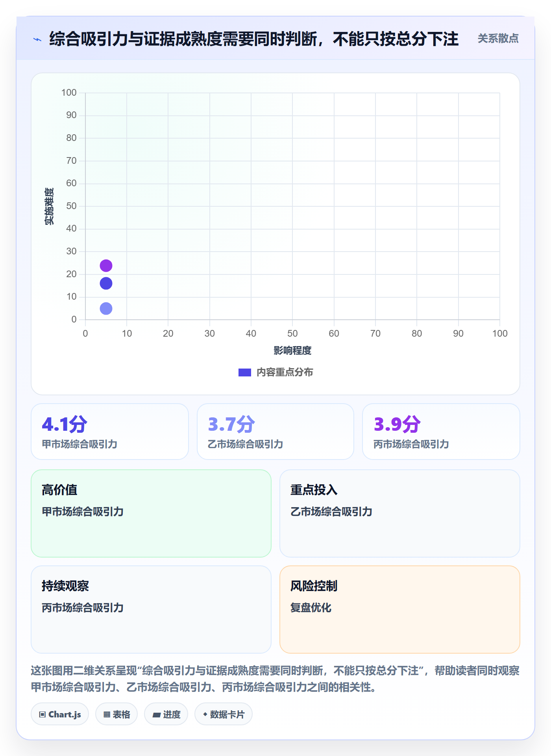The width and height of the screenshot is (551, 756).
Task: Select the light blue scatter data point
Action: coord(106,308)
